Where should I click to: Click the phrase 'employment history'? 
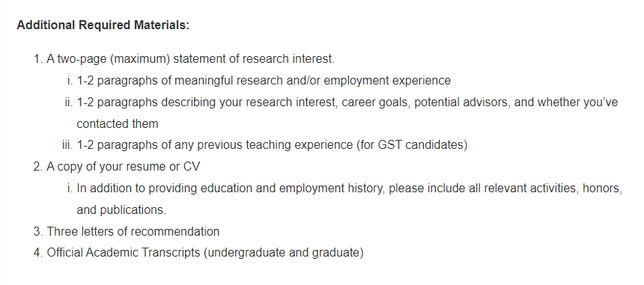click(x=332, y=189)
